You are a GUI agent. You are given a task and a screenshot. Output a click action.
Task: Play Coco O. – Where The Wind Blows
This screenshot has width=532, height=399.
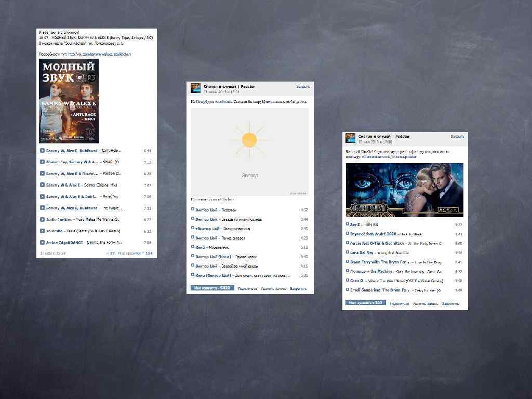click(348, 280)
